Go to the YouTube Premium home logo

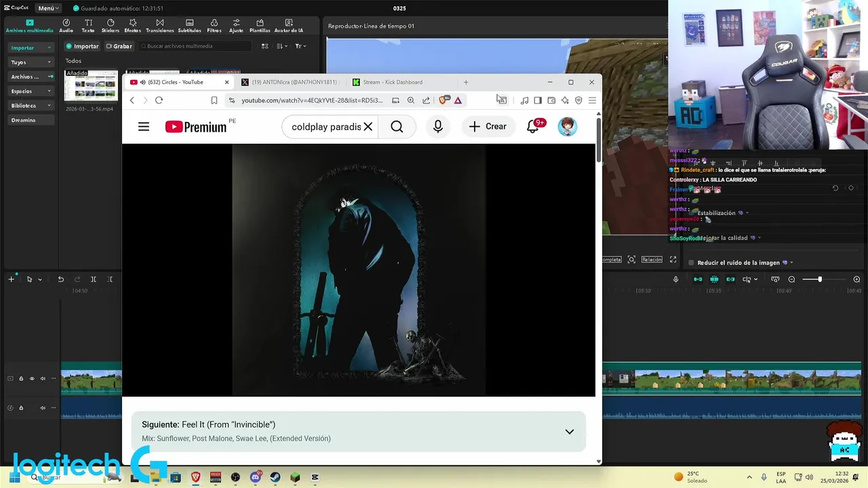click(x=196, y=127)
